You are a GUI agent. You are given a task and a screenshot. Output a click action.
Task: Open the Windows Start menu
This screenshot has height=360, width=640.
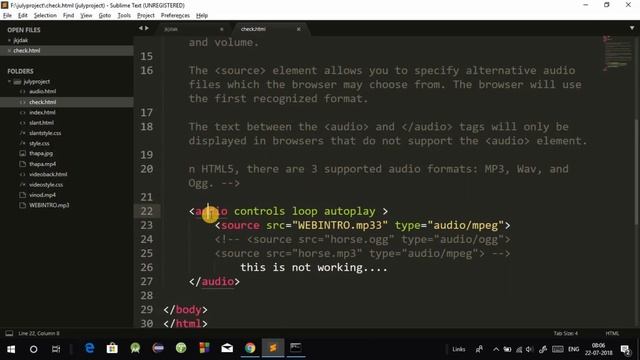(x=11, y=349)
